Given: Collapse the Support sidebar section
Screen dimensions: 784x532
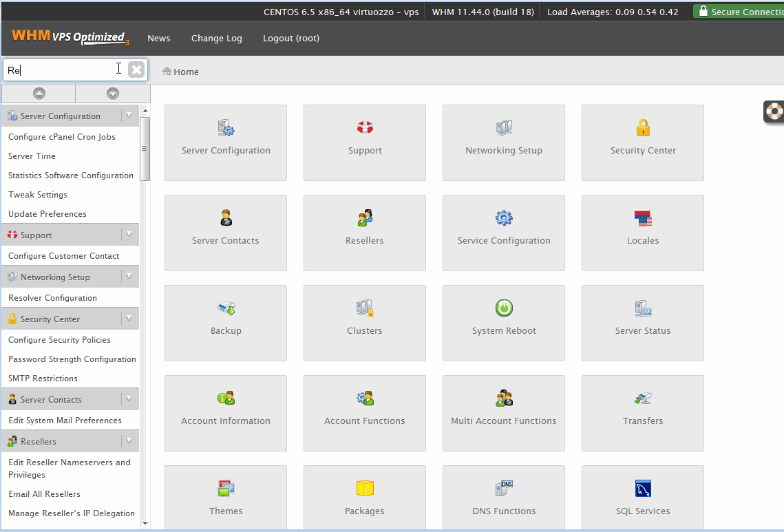Looking at the screenshot, I should click(x=129, y=235).
